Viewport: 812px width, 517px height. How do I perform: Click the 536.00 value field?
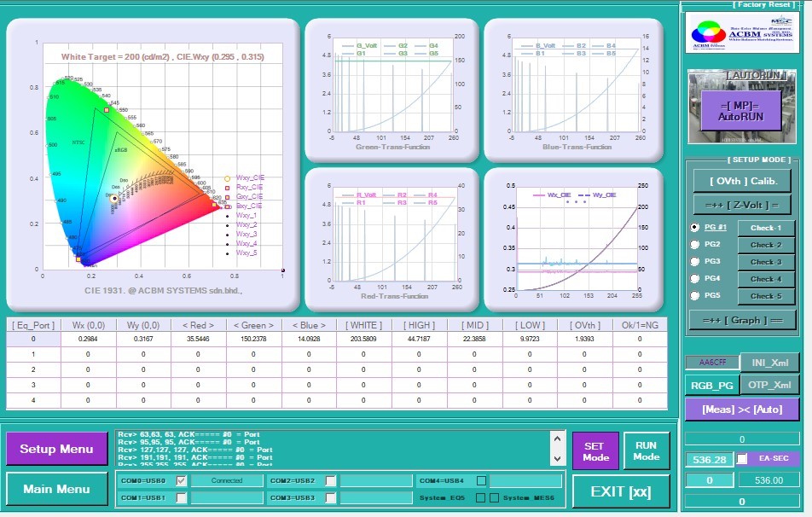[768, 480]
